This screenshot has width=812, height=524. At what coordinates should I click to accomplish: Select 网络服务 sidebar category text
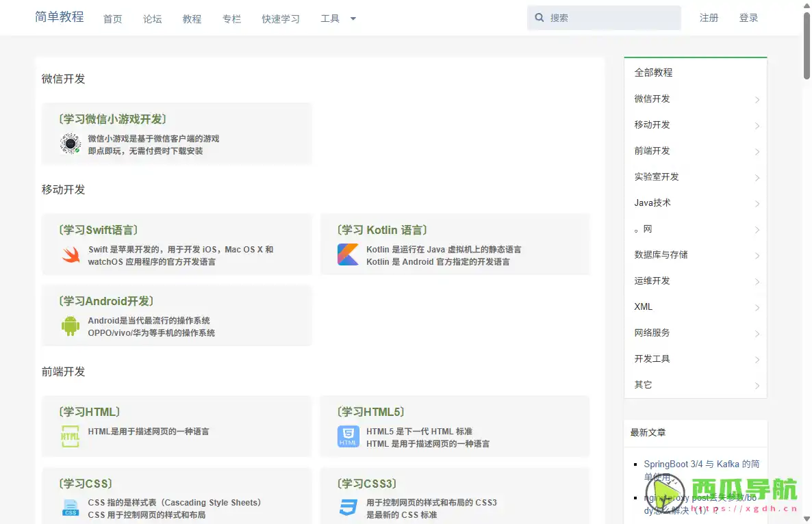(652, 332)
